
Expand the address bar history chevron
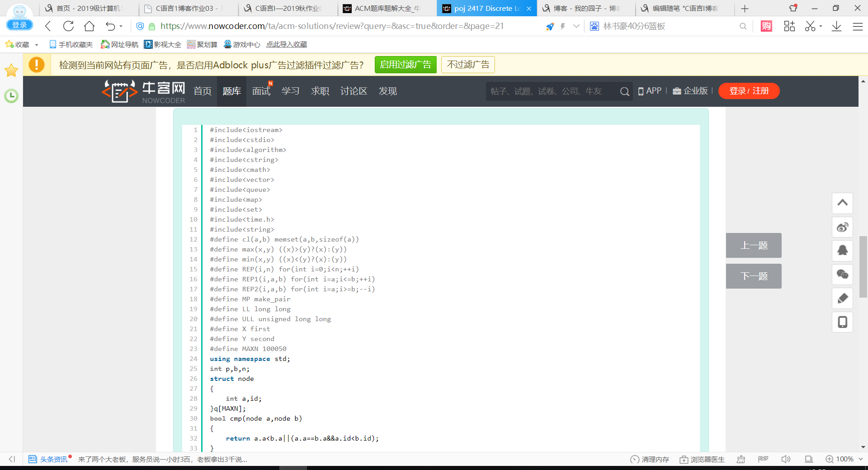[576, 26]
